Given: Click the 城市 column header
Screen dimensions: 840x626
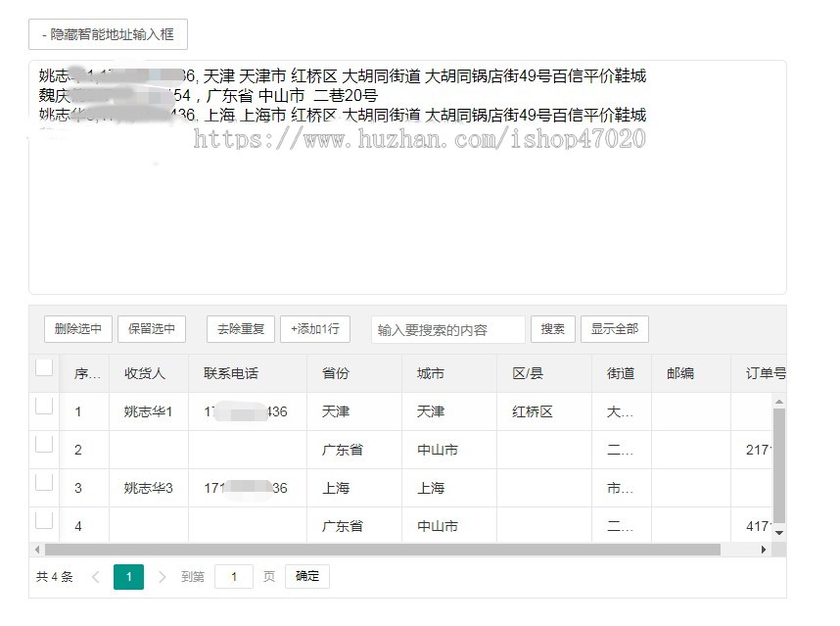Looking at the screenshot, I should pos(449,373).
